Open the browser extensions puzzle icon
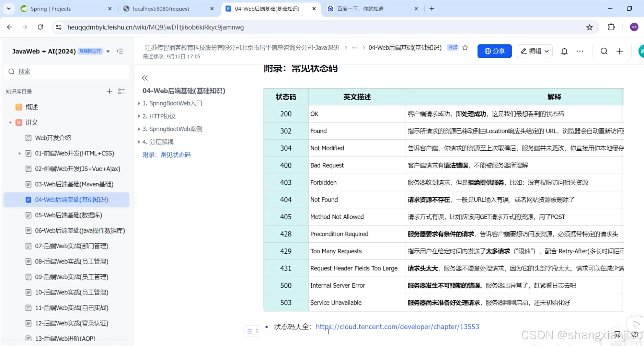This screenshot has height=346, width=644. 611,27
